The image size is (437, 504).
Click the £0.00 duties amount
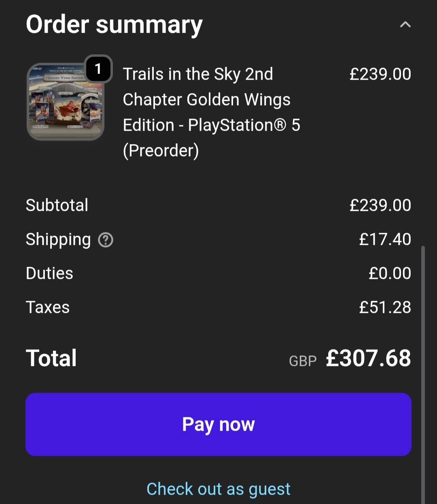pyautogui.click(x=390, y=273)
